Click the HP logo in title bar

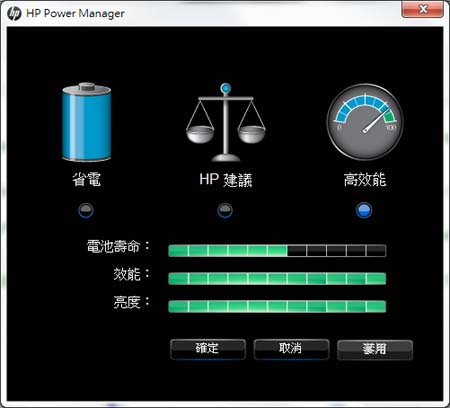click(14, 13)
